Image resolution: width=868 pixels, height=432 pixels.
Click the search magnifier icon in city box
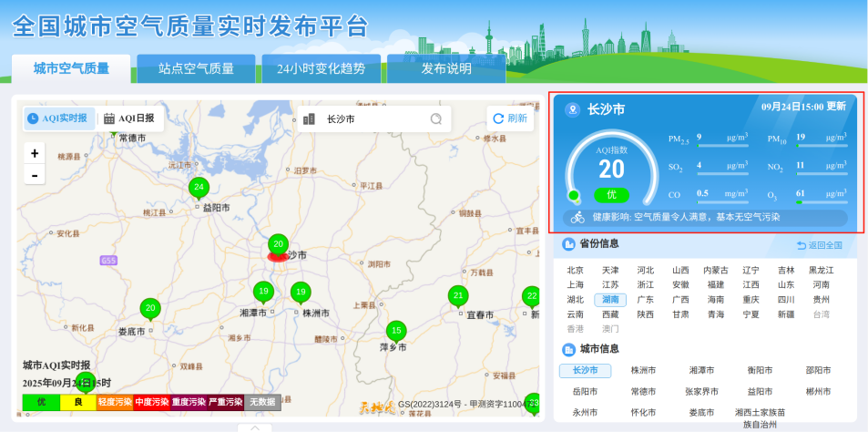click(435, 118)
